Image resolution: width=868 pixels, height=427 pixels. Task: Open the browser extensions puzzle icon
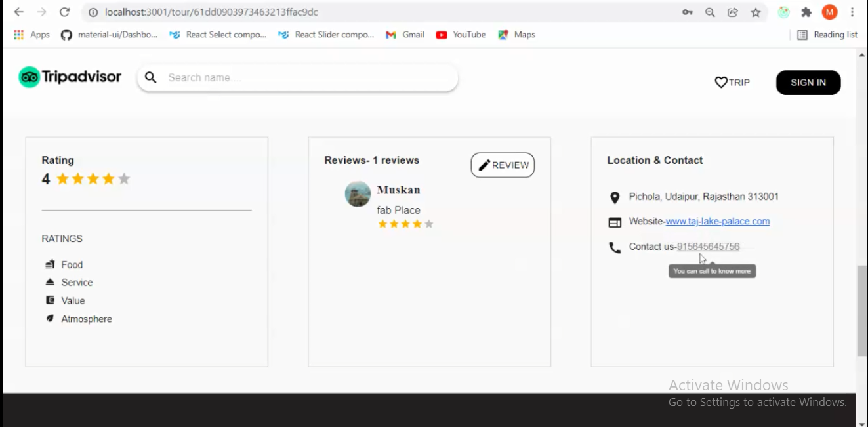point(806,12)
